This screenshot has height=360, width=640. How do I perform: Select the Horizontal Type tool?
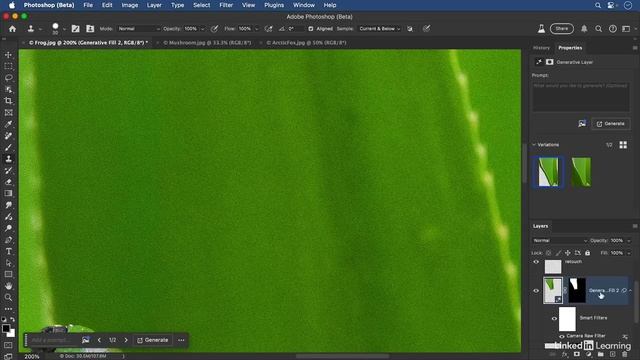(8, 251)
